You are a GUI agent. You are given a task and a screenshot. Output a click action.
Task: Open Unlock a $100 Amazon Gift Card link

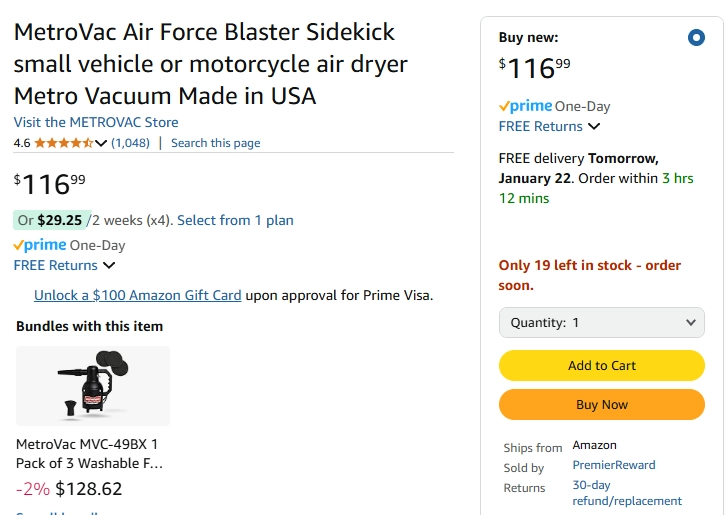point(137,295)
